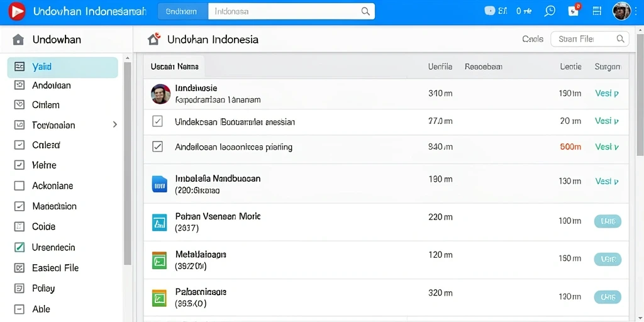Expand the Touvanaian sidebar chevron
Image resolution: width=644 pixels, height=322 pixels.
point(115,125)
